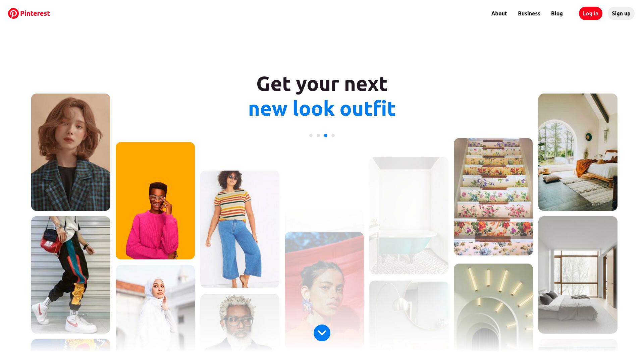Select the first carousel dot
Viewport: 644px width, 352px height.
pyautogui.click(x=311, y=135)
